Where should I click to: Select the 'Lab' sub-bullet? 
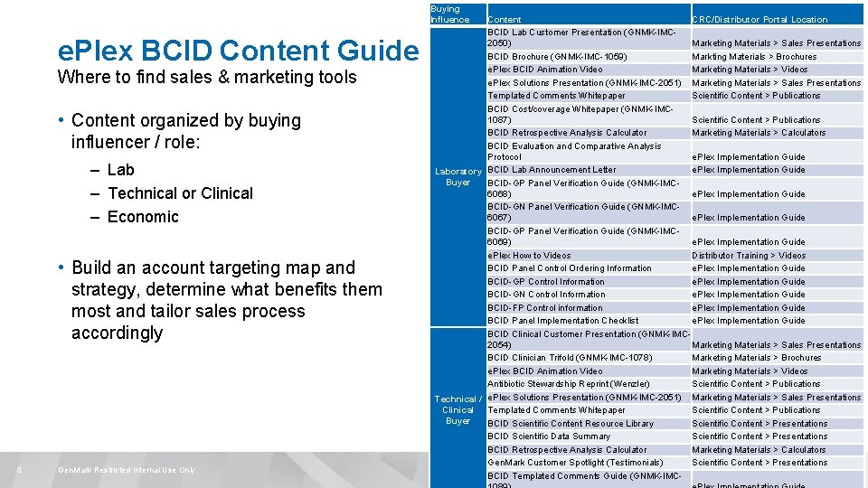click(120, 169)
